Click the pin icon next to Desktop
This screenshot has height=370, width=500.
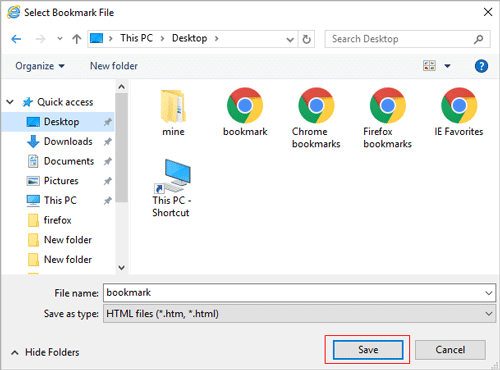pos(107,122)
